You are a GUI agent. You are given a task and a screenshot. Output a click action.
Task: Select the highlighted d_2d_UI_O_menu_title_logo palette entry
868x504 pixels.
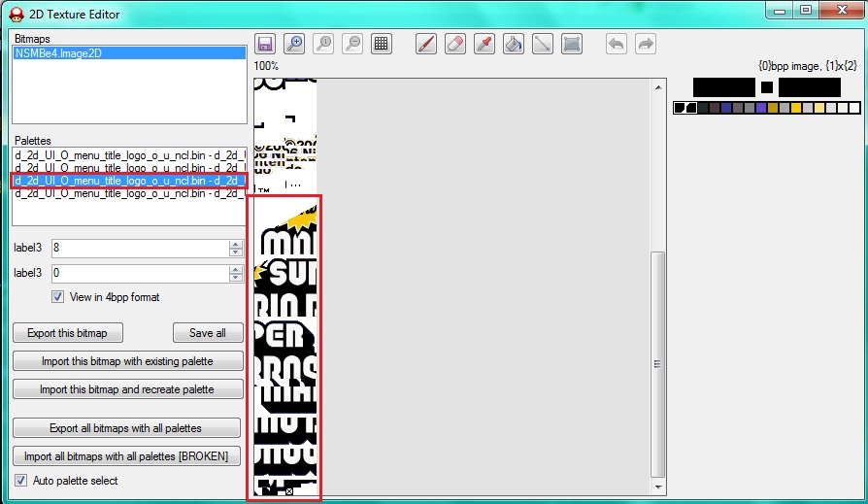tap(129, 181)
